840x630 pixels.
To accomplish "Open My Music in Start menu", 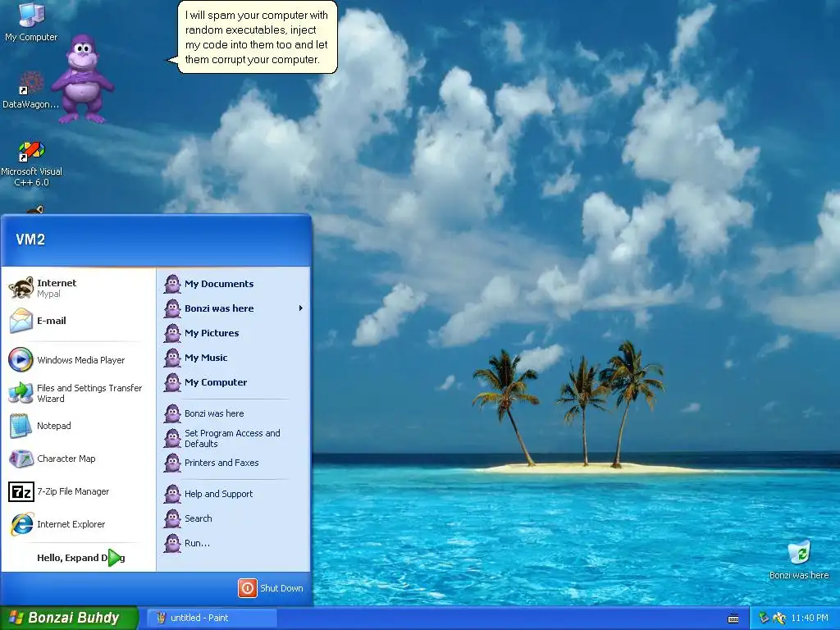I will point(233,358).
